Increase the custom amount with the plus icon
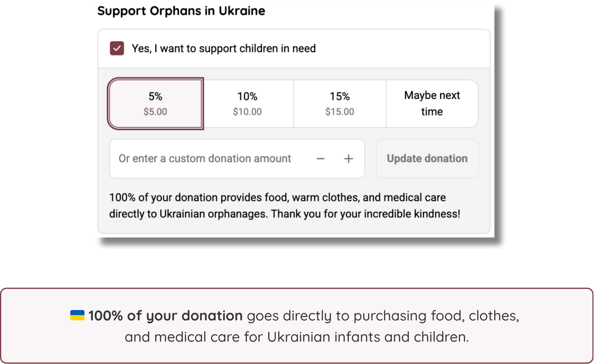The width and height of the screenshot is (594, 364). point(348,159)
